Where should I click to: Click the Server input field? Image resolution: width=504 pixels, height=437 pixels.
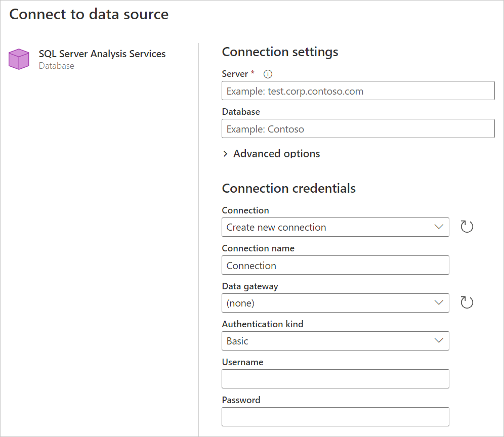[358, 91]
